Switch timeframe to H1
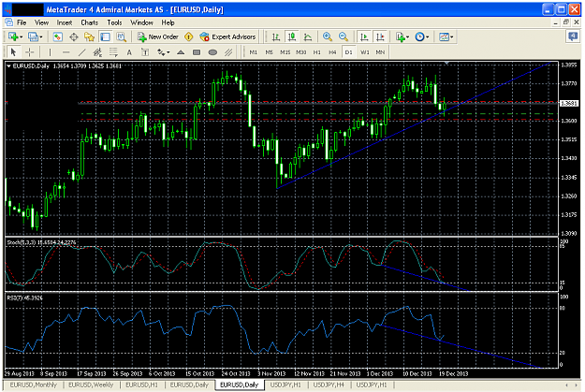585x392 pixels. 316,52
